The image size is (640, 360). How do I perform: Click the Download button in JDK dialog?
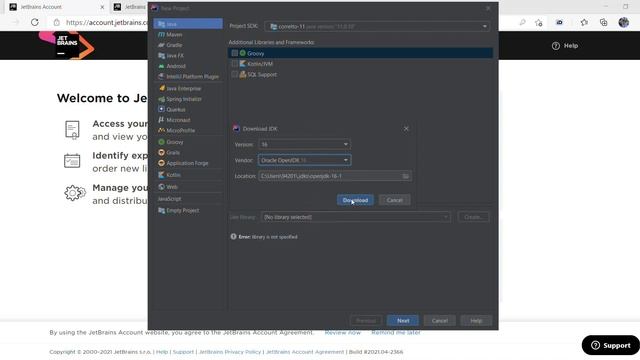[x=355, y=200]
